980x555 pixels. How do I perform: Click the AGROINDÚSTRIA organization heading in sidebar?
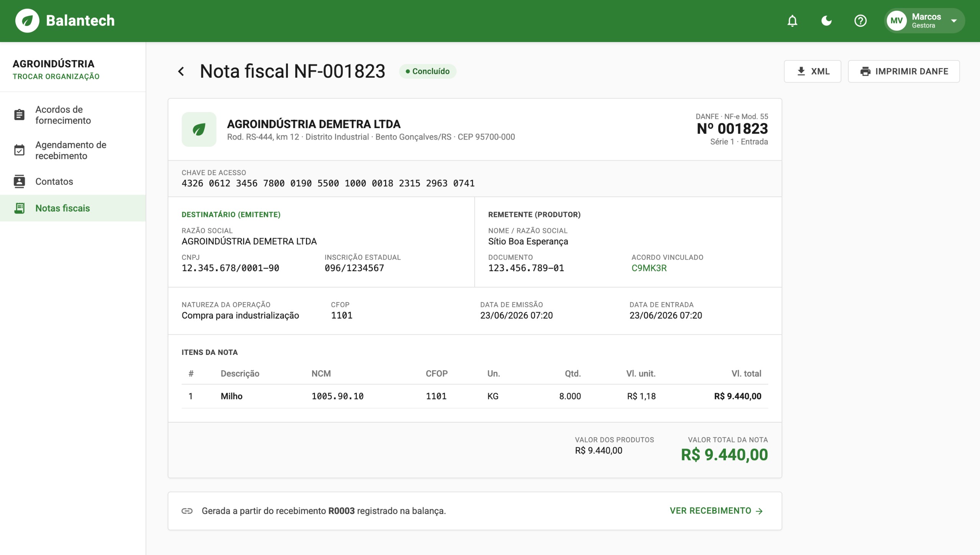coord(54,64)
